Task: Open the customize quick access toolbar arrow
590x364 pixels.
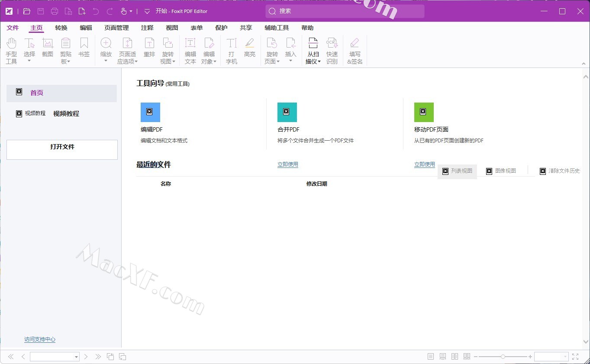Action: (x=147, y=11)
